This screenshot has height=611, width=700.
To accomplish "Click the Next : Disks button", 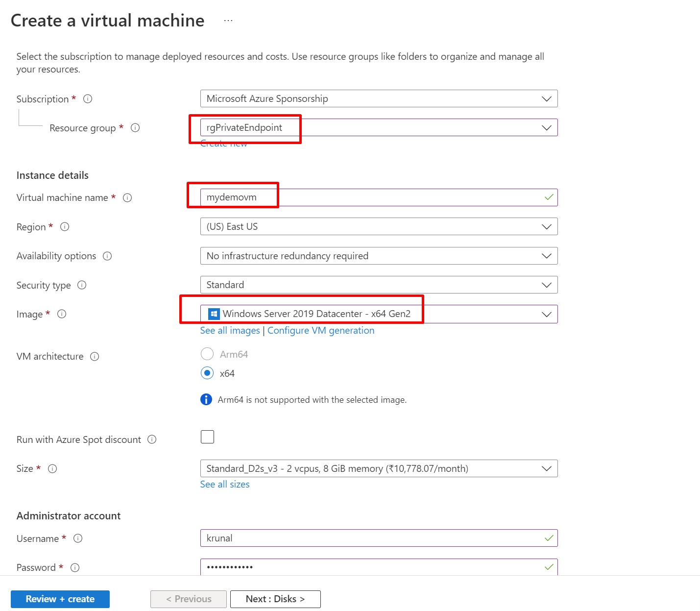I will (x=275, y=599).
